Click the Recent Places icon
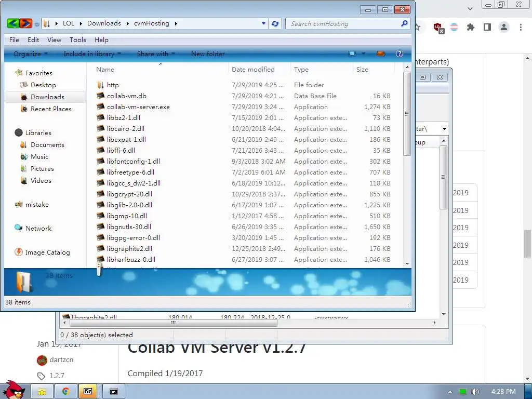532x399 pixels. [x=24, y=109]
